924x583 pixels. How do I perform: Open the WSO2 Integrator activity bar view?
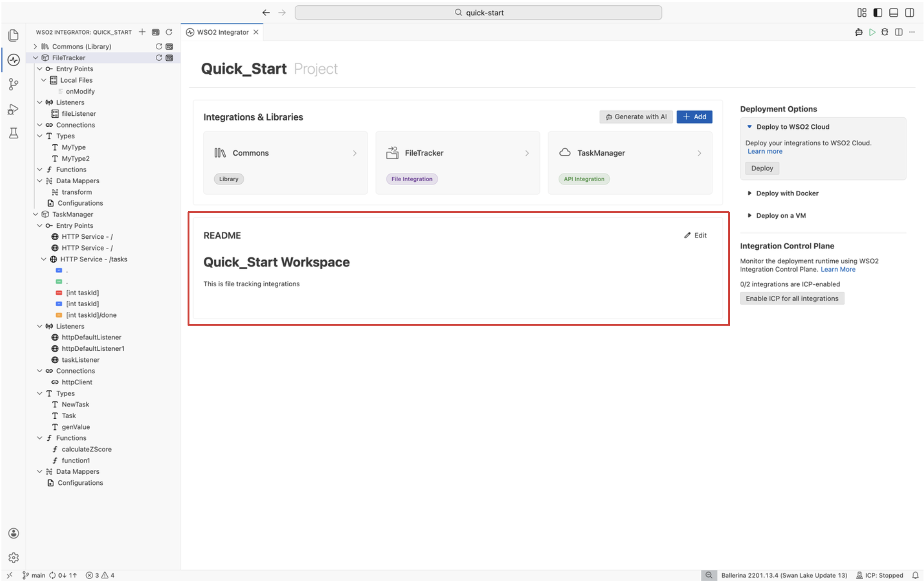13,60
